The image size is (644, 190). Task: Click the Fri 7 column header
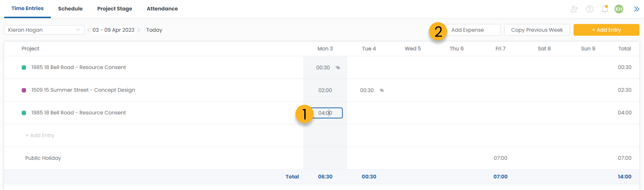tap(500, 49)
